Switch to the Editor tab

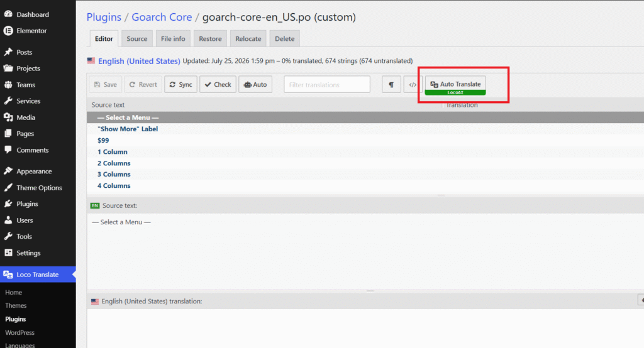104,38
